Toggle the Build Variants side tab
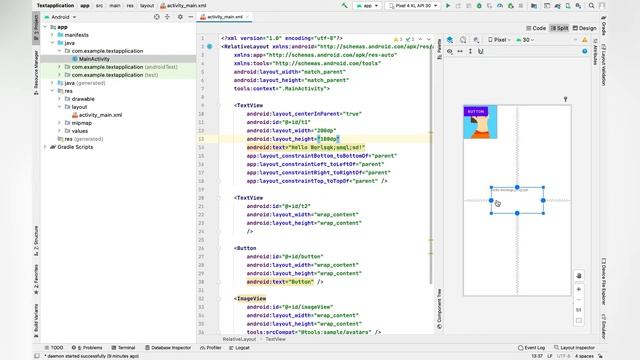 [x=36, y=320]
